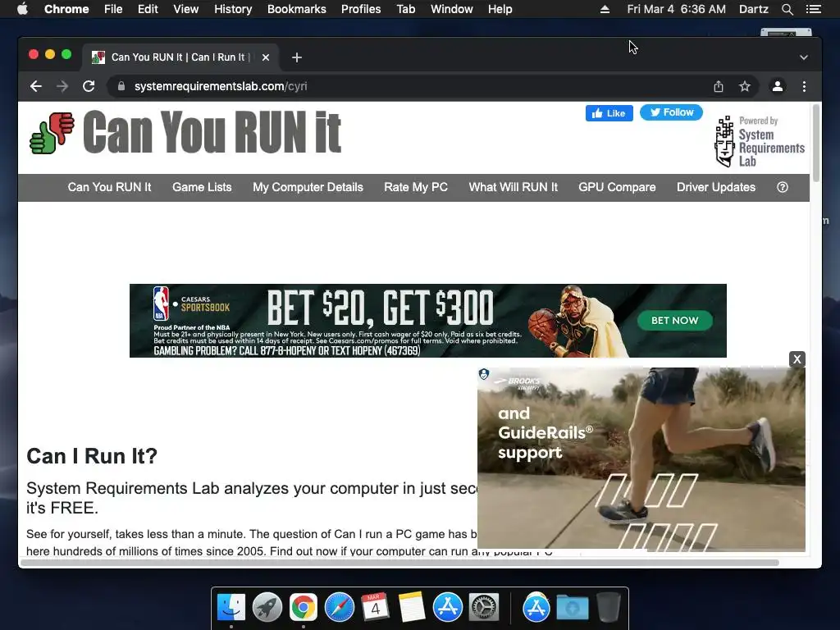Click the eject icon in menu bar

605,9
